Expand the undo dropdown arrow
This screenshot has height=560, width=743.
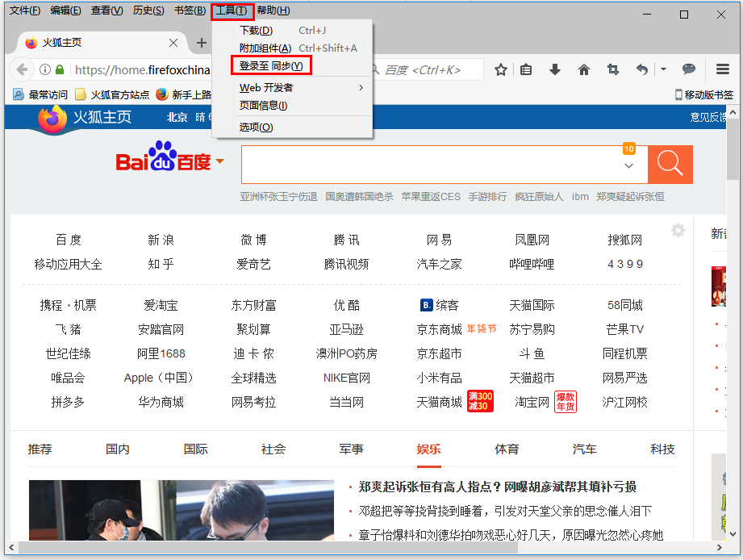point(663,69)
